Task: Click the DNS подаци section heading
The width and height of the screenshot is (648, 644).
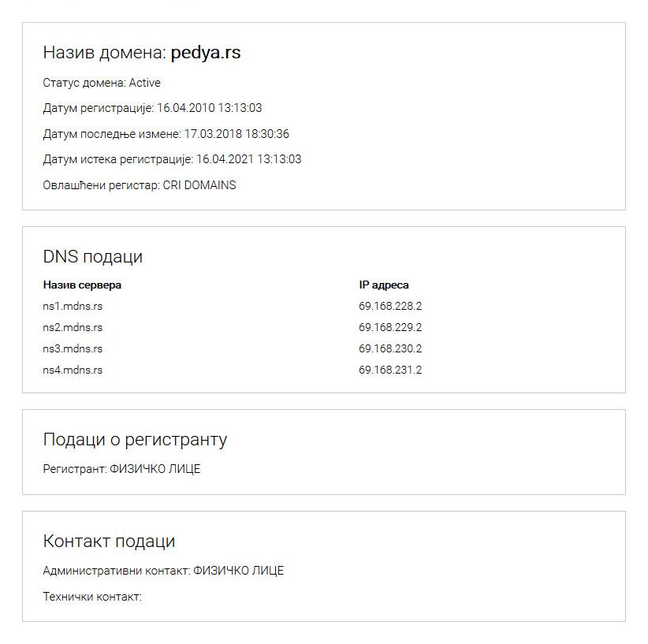Action: tap(92, 257)
